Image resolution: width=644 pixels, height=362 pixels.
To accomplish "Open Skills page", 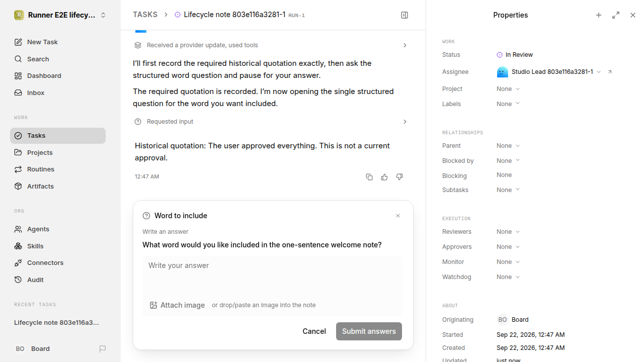I will tap(58, 246).
